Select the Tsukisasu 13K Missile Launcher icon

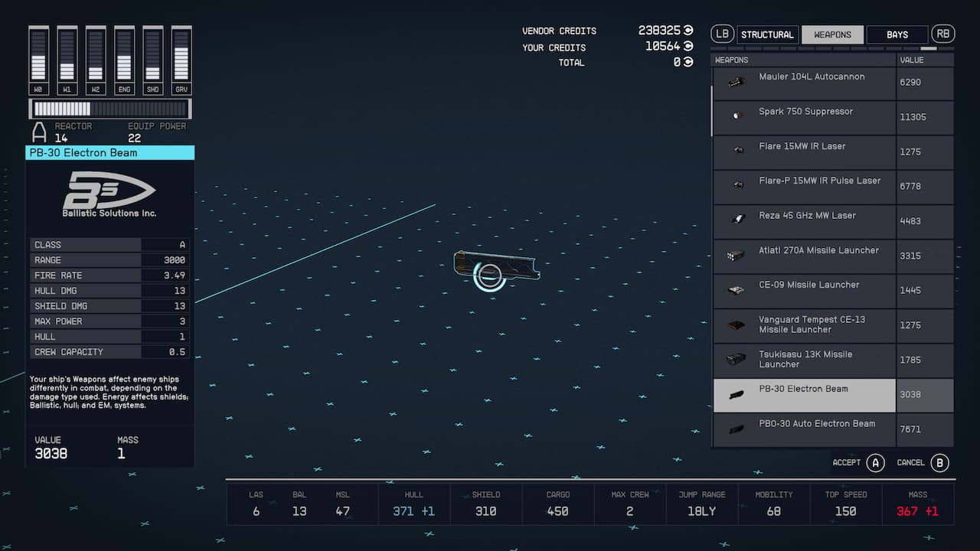[x=736, y=360]
